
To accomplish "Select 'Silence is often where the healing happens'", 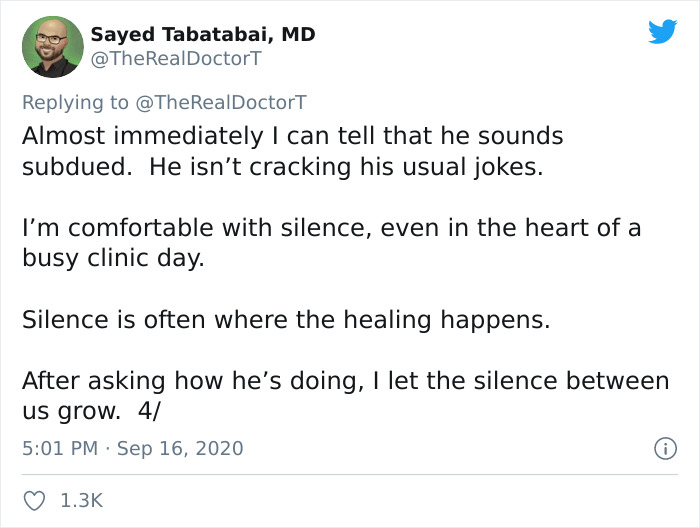I will (286, 321).
